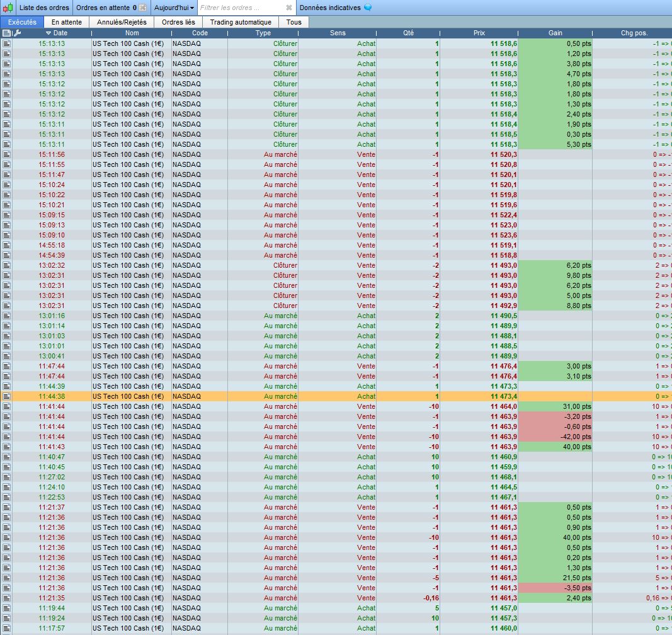Viewport: 672px width, 635px height.
Task: Clear the order filter with the X icon
Action: point(289,8)
